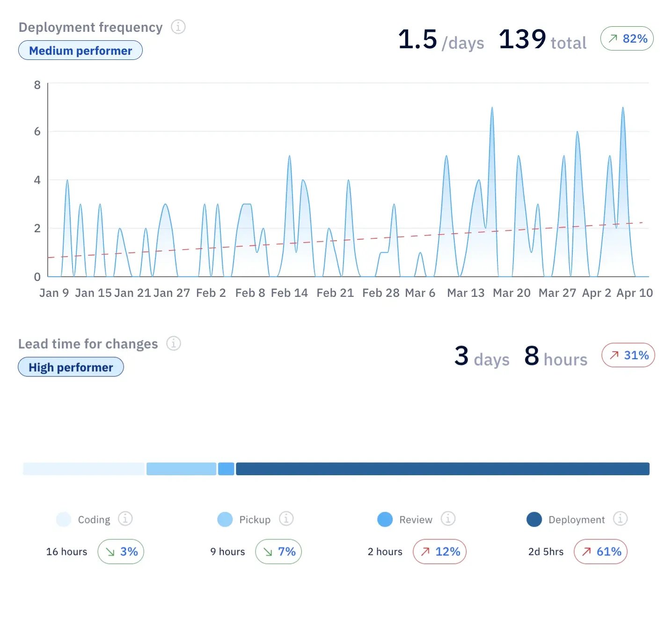Open the Deployment stage info tooltip
The width and height of the screenshot is (672, 634).
620,519
